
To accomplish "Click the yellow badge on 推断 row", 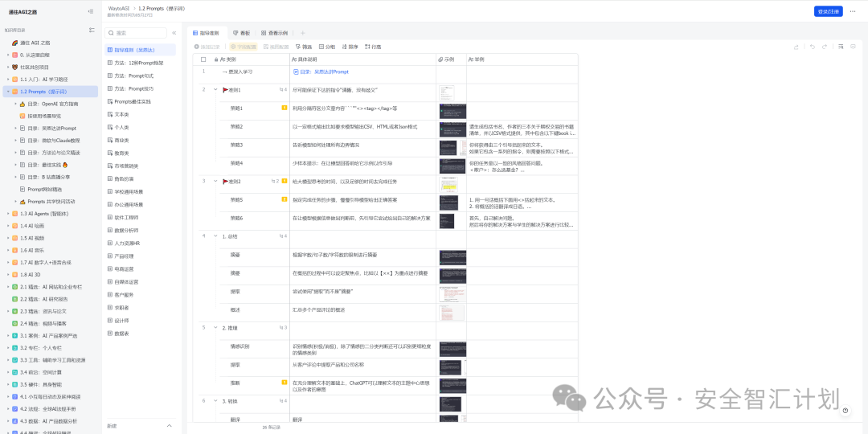I will (x=285, y=383).
